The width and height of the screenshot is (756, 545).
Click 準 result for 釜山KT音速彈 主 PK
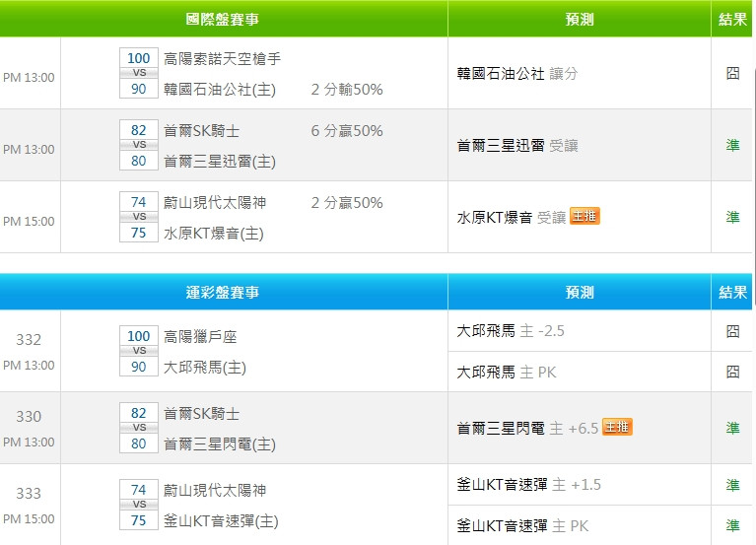click(x=732, y=525)
